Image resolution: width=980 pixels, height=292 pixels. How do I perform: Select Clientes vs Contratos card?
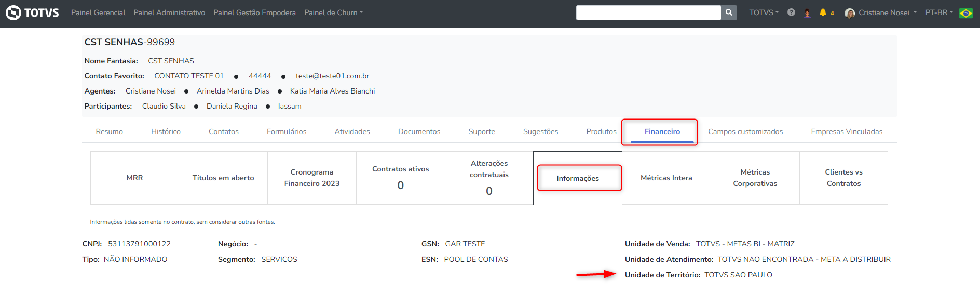[843, 178]
